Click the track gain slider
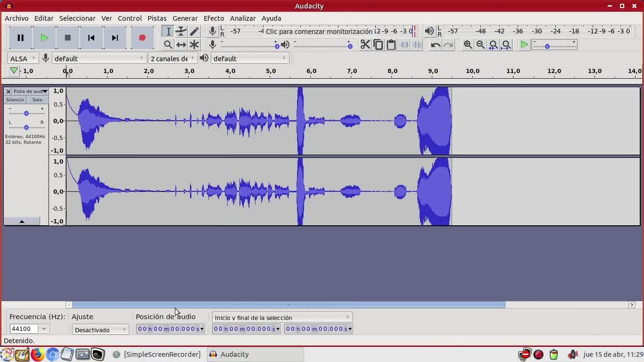Viewport: 644px width, 362px height. point(26,113)
